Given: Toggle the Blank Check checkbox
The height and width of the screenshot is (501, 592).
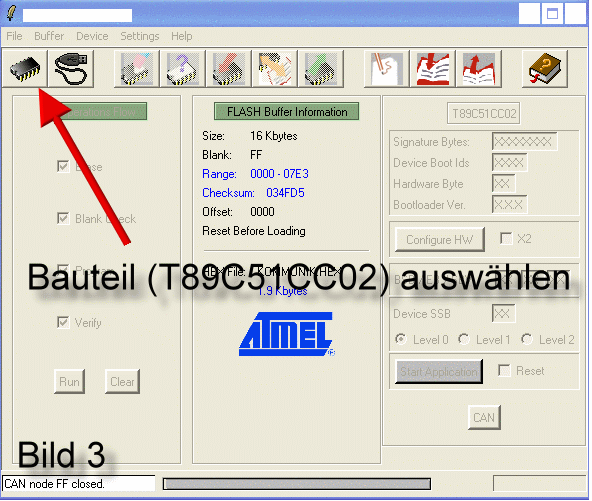Looking at the screenshot, I should click(63, 218).
